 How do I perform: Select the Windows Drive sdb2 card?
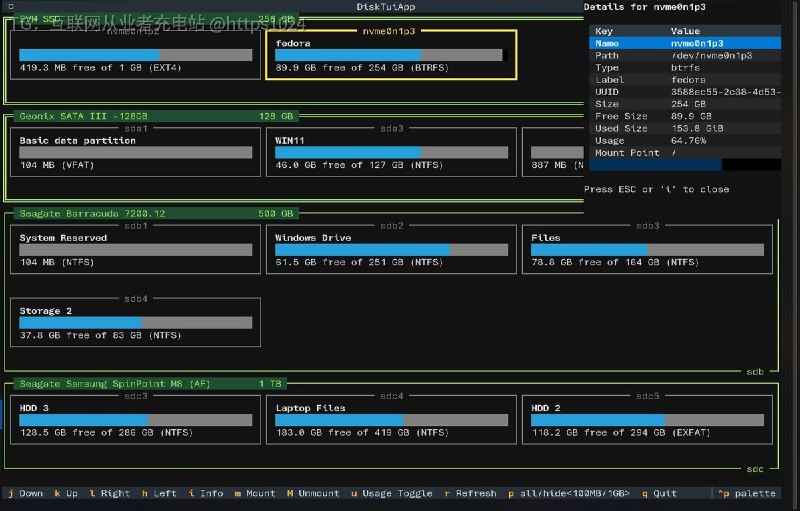click(x=391, y=249)
